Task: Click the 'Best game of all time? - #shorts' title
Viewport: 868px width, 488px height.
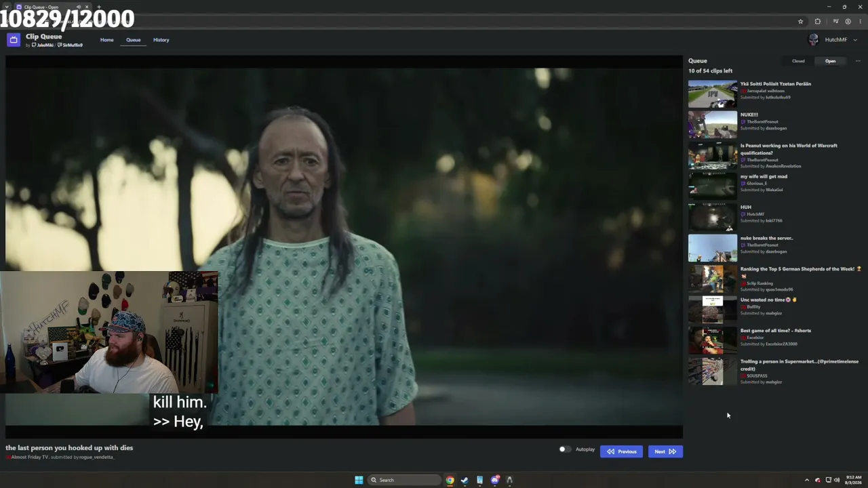Action: point(776,331)
